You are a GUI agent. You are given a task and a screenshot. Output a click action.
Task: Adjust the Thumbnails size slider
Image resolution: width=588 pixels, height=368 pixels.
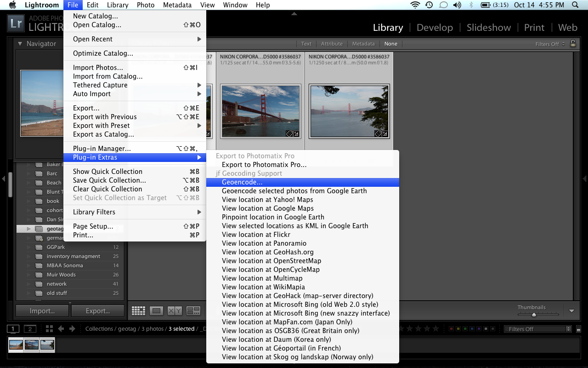[534, 315]
